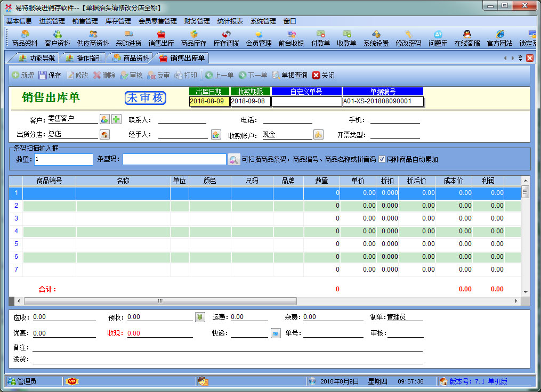This screenshot has width=541, height=392.
Task: Click the 出库日期 date field
Action: [209, 101]
